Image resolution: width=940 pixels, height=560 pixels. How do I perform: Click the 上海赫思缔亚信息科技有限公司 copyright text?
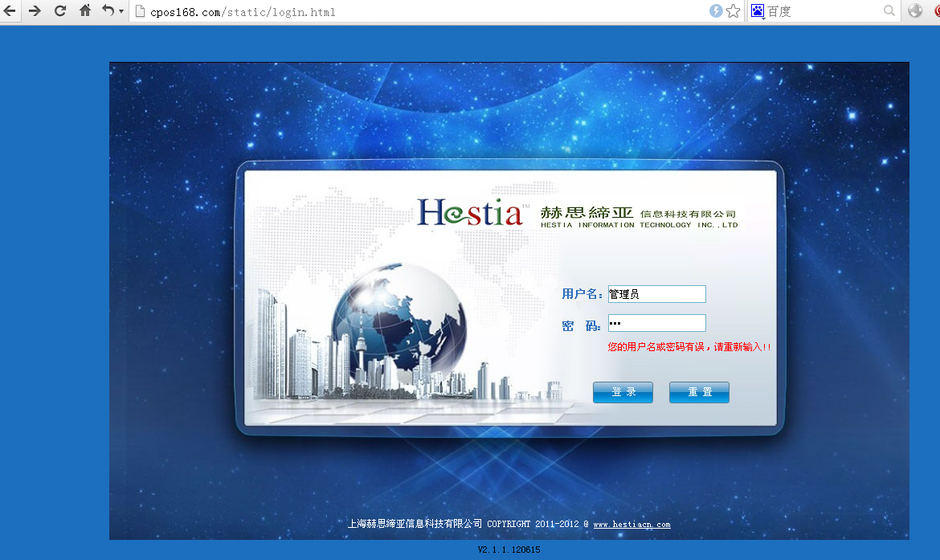tap(415, 523)
